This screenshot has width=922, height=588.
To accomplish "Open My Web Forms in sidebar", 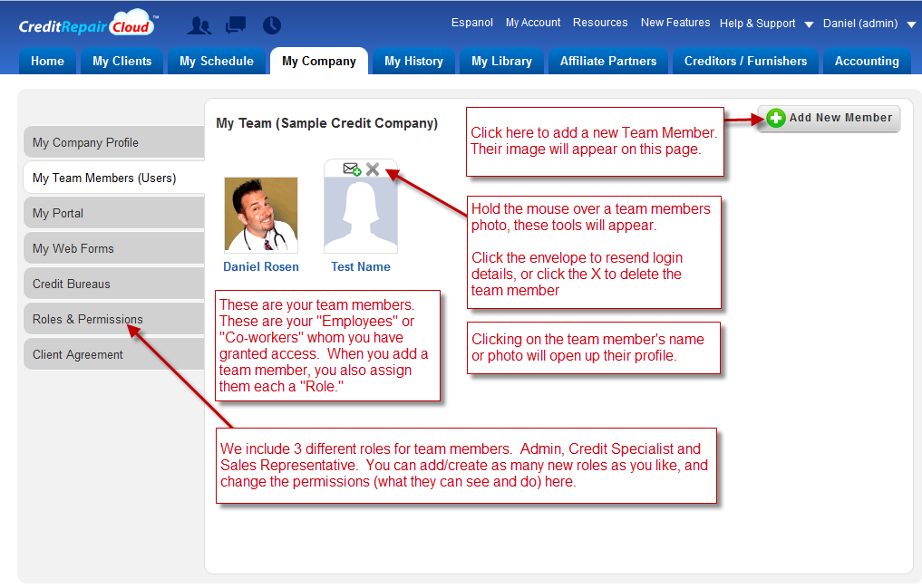I will click(x=114, y=248).
